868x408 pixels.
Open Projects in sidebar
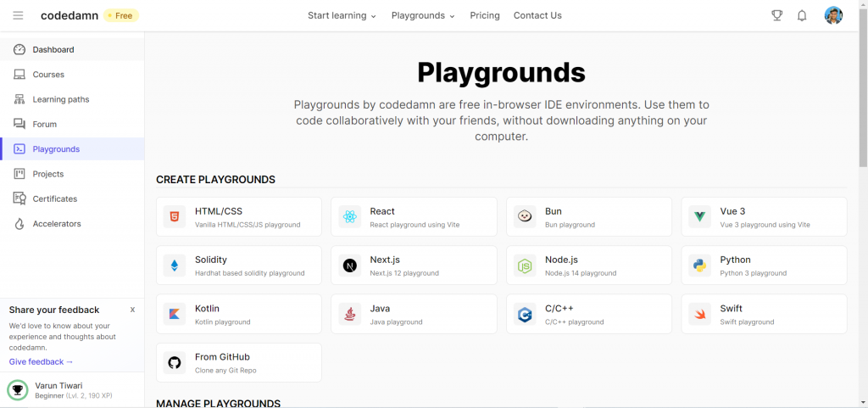(x=72, y=174)
